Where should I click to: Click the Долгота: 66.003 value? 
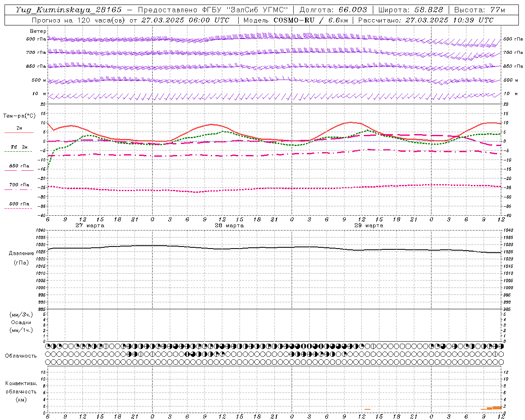[x=333, y=10]
